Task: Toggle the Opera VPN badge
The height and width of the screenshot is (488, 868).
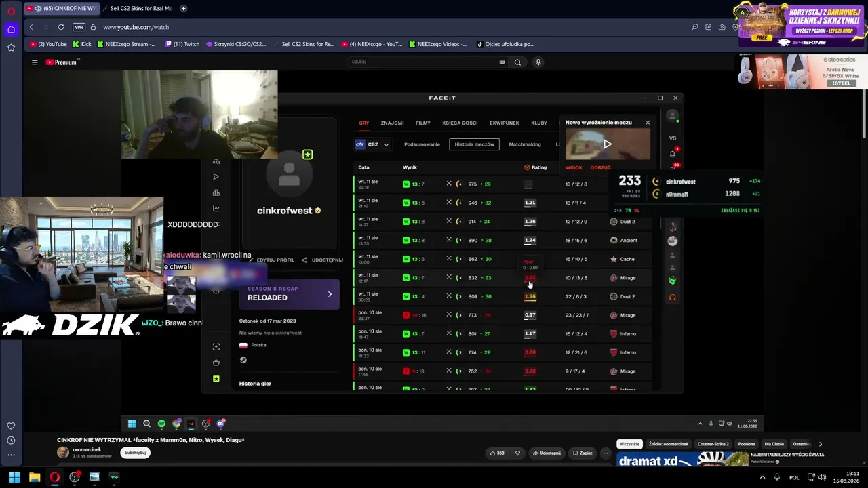Action: click(x=79, y=27)
